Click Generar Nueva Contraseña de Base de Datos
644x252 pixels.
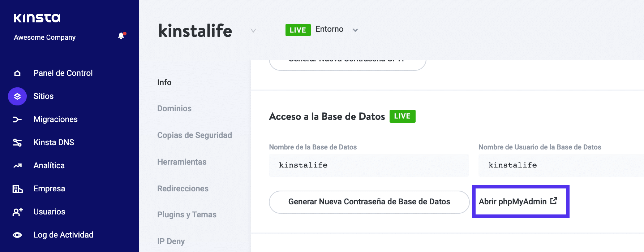[369, 202]
